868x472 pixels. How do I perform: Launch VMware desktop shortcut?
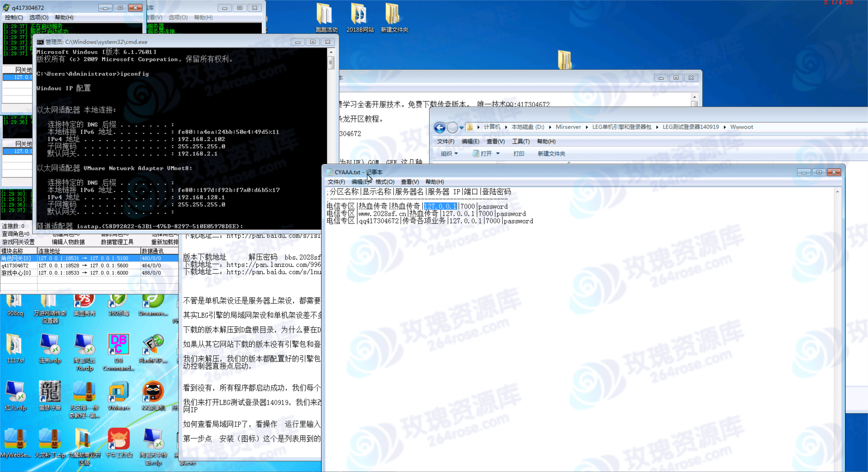[x=119, y=395]
